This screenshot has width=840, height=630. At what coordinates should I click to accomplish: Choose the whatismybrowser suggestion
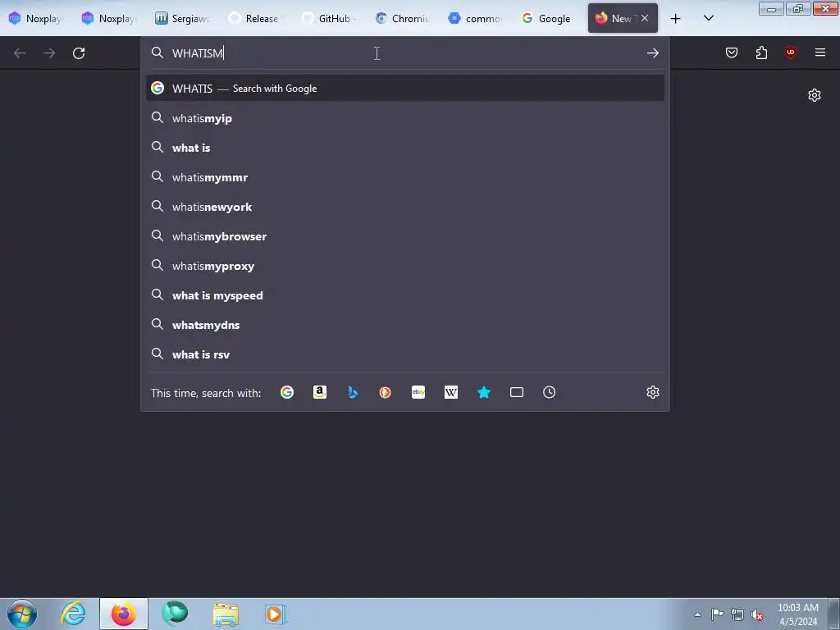(405, 236)
